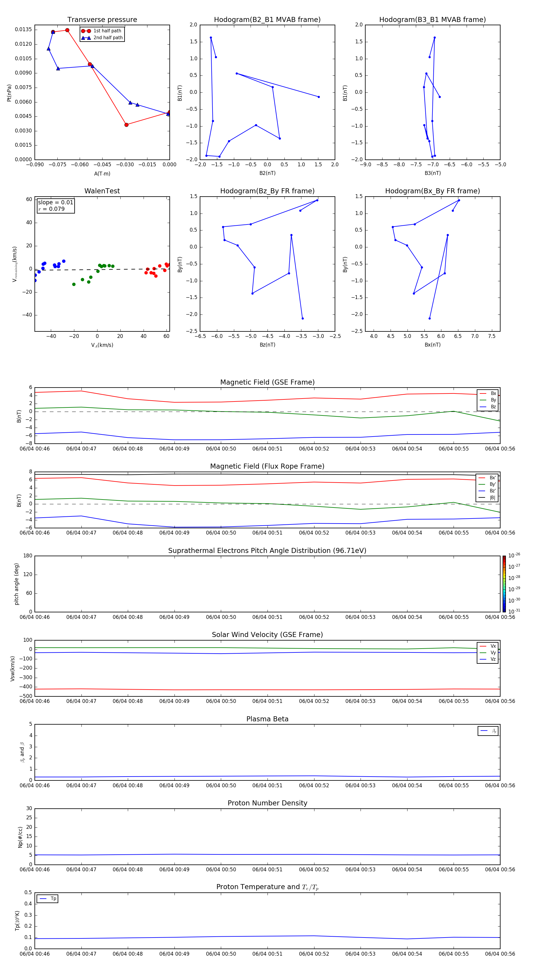Image resolution: width=535 pixels, height=980 pixels.
Task: Click the colorbar tick label 10^-26
Action: coord(514,555)
